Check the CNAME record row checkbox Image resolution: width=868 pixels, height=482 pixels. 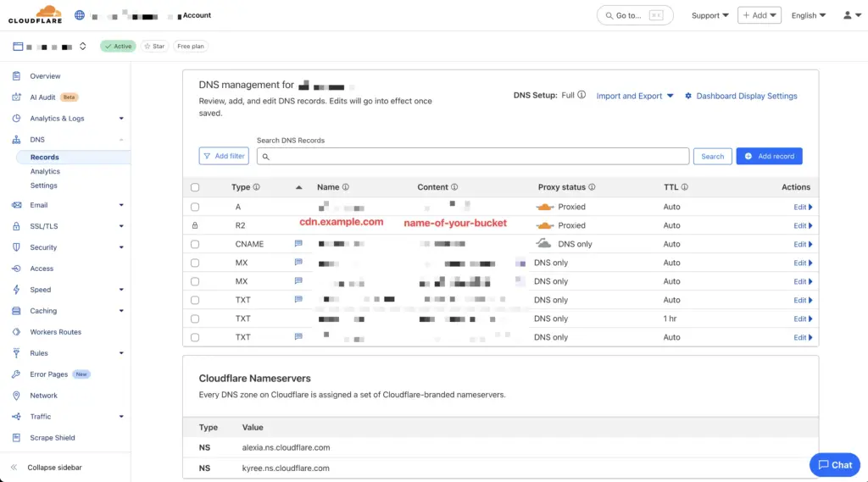pyautogui.click(x=195, y=244)
